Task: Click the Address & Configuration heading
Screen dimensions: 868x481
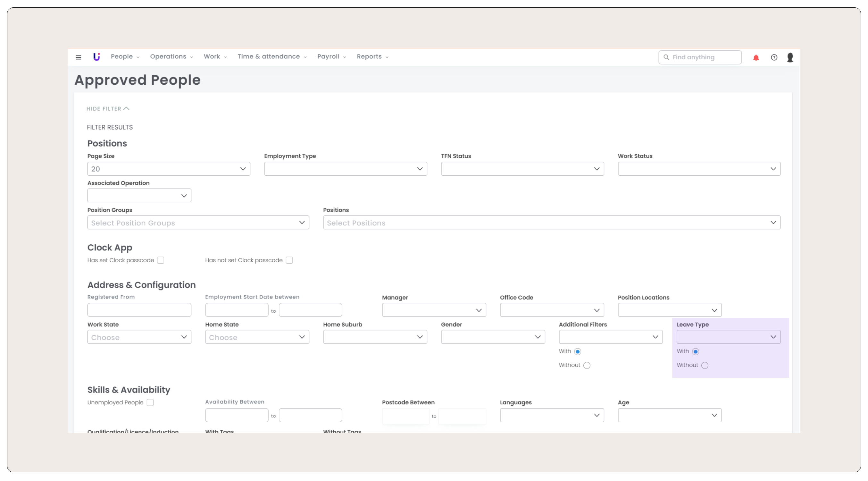Action: (x=142, y=285)
